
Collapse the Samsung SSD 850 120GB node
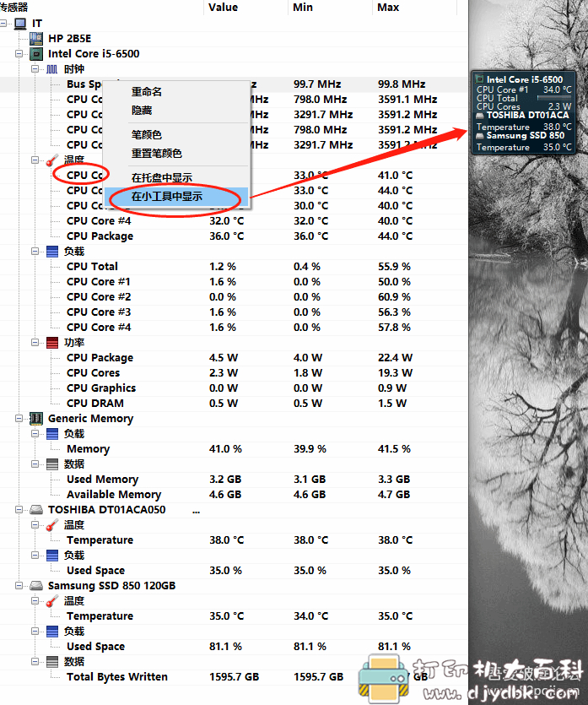click(19, 586)
